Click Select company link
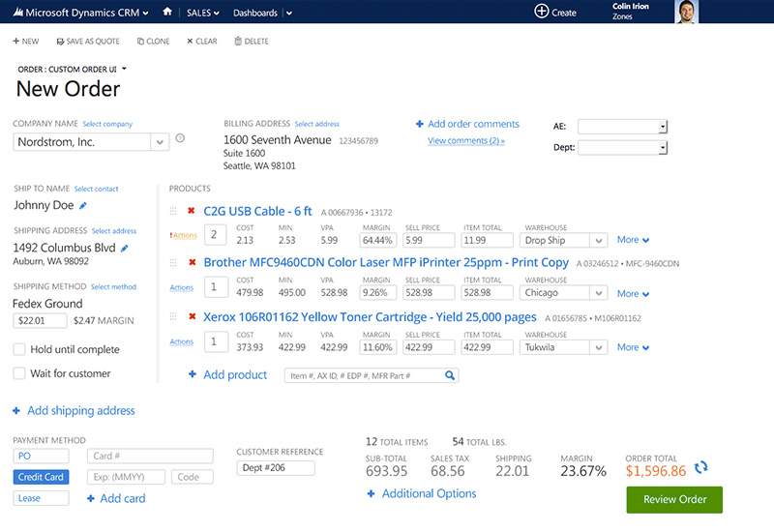The width and height of the screenshot is (774, 532). click(107, 124)
